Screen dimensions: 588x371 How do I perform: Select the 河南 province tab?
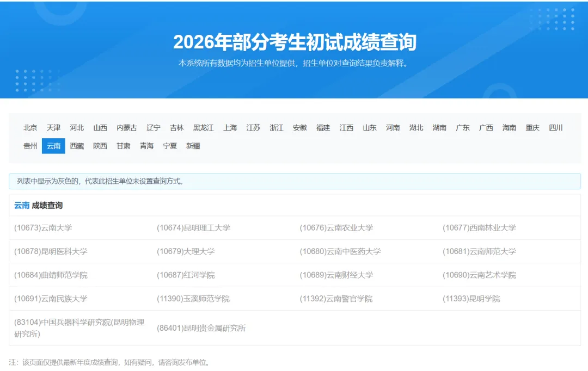pyautogui.click(x=393, y=128)
